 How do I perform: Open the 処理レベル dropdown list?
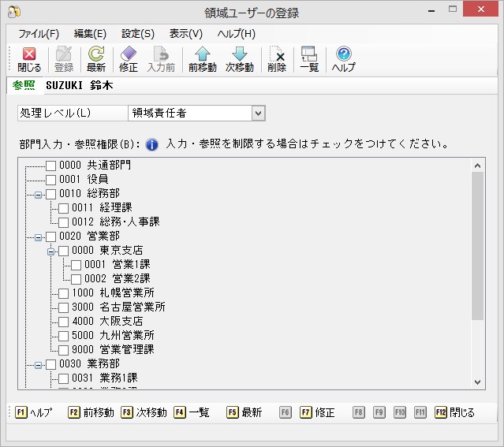click(x=258, y=114)
